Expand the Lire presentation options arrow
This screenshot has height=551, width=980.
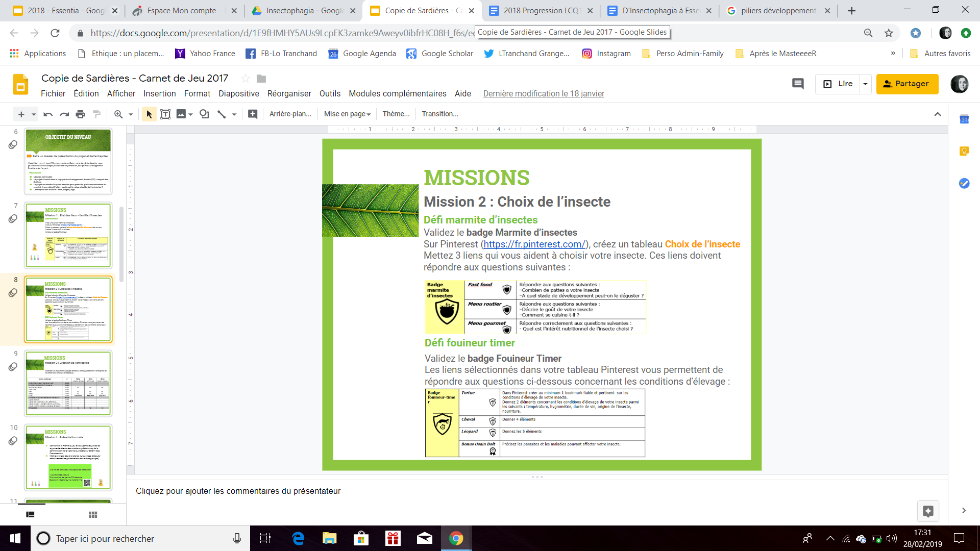(x=865, y=84)
